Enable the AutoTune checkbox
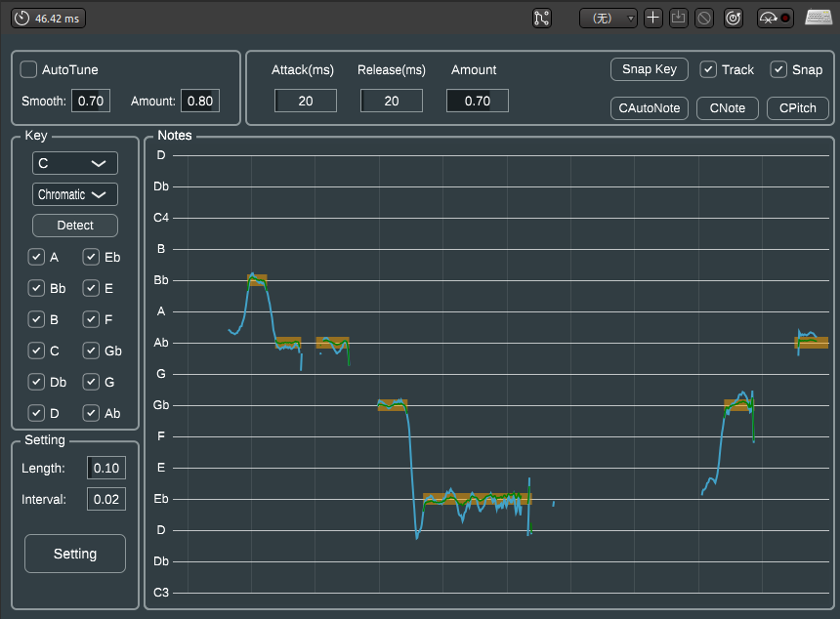 28,69
